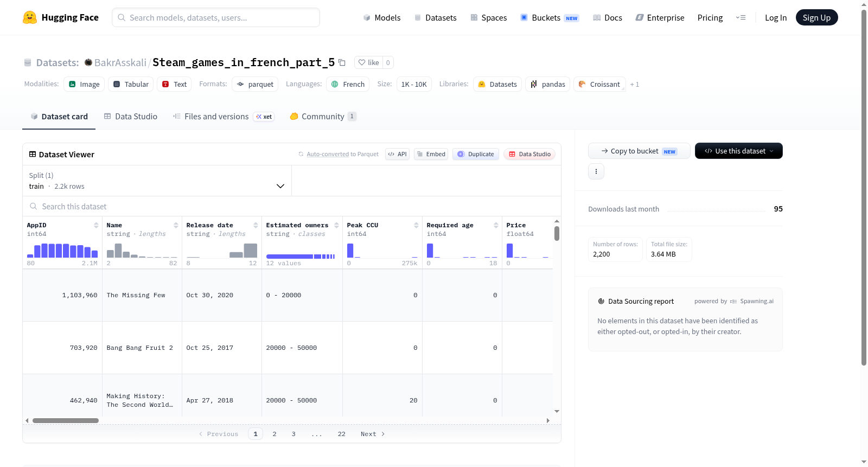Sort the Release date column
868x467 pixels.
click(x=256, y=225)
